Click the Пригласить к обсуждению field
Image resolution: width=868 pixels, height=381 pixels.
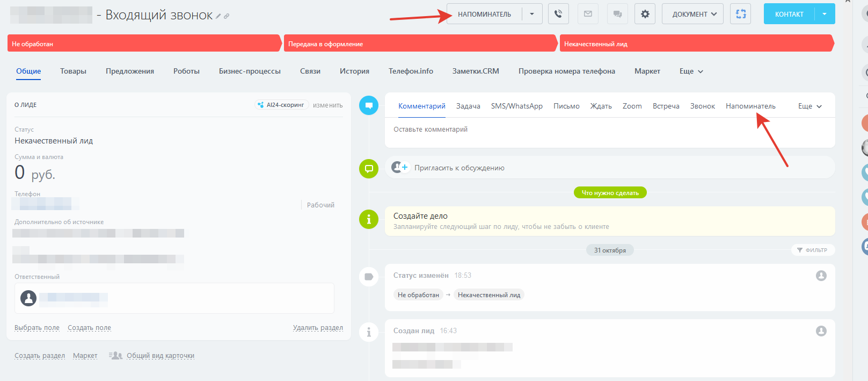(x=610, y=168)
